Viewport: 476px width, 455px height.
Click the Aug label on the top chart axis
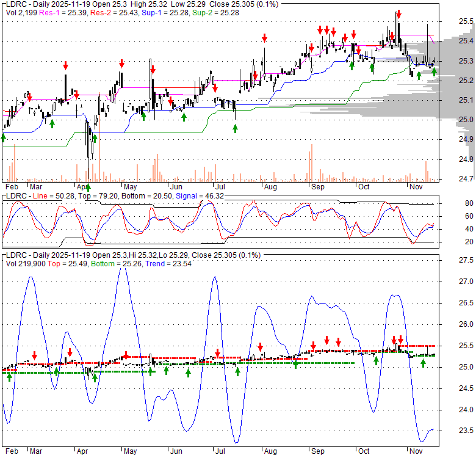[271, 187]
